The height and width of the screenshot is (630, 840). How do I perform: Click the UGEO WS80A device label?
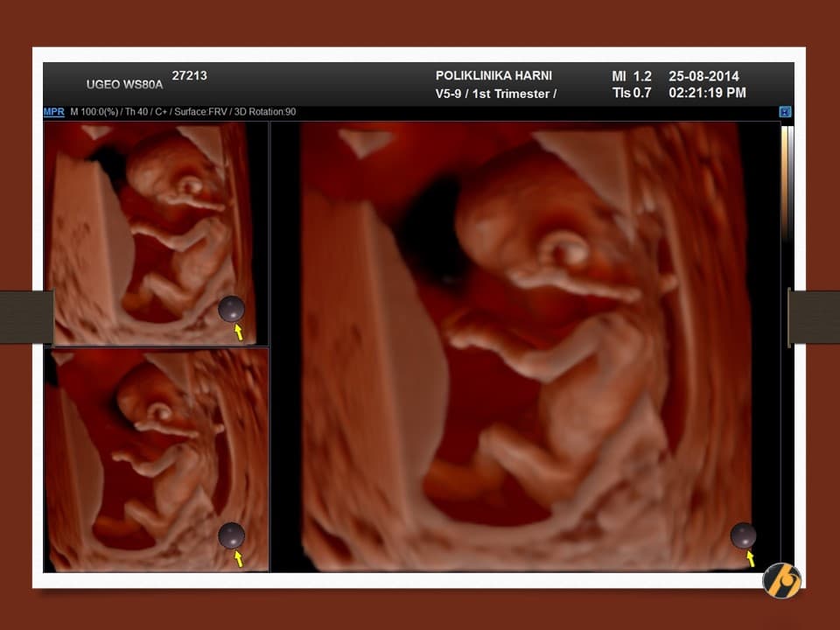pos(124,85)
